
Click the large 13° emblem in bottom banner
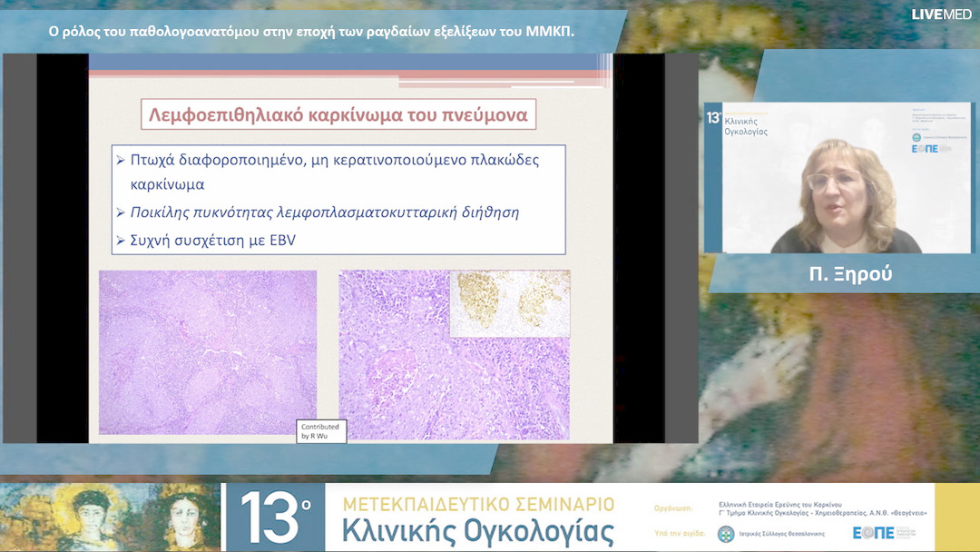(x=275, y=518)
